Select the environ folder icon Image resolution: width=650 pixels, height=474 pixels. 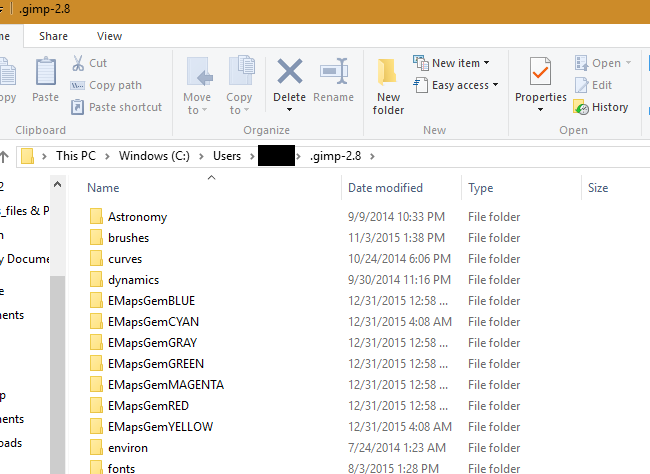96,447
